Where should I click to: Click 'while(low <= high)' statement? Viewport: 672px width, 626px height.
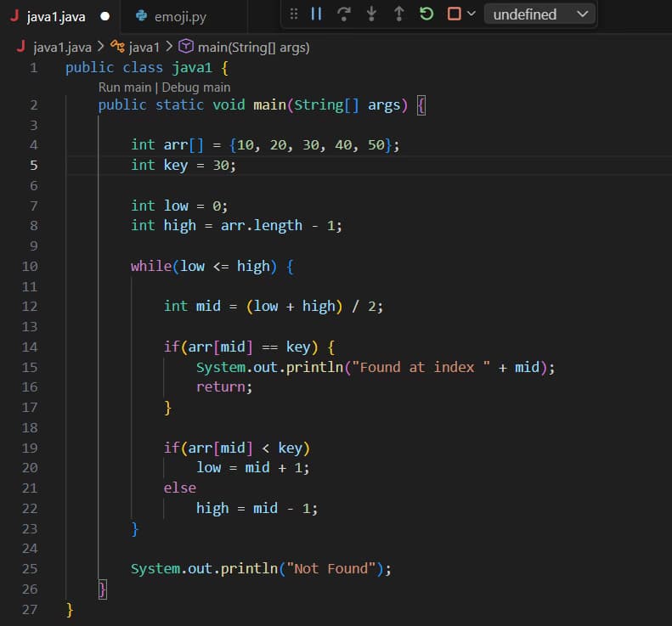[x=204, y=267]
